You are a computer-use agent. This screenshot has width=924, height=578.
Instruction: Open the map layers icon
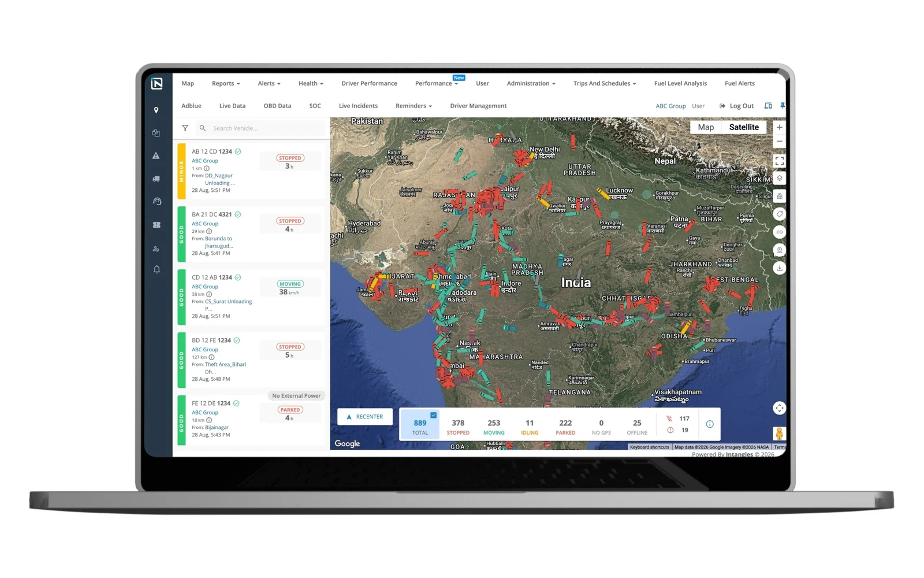coord(779,178)
